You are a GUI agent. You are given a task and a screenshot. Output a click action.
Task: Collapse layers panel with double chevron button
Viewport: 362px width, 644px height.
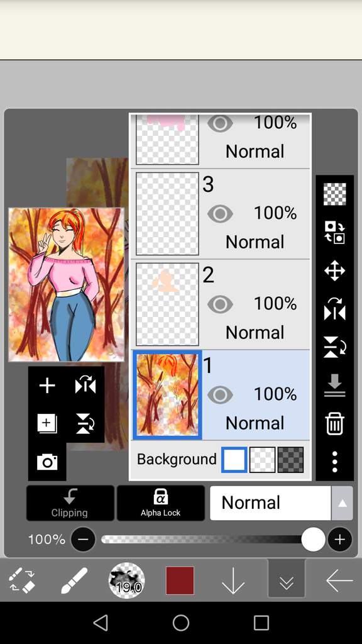point(286,581)
